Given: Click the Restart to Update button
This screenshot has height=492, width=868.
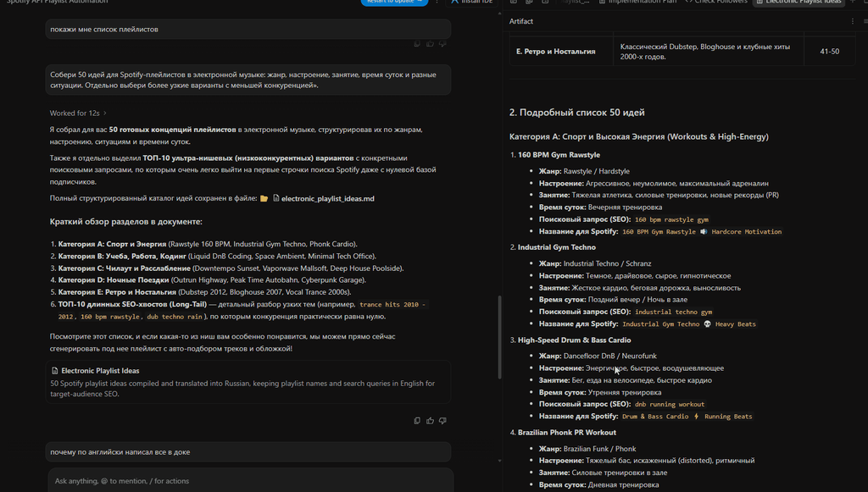Looking at the screenshot, I should coord(394,2).
